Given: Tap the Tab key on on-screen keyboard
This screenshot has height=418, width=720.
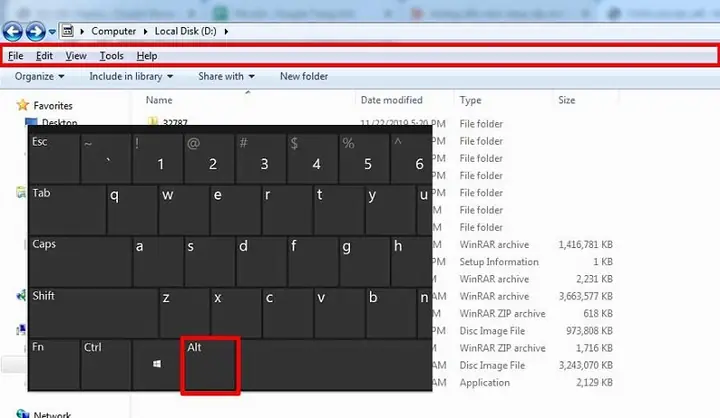Looking at the screenshot, I should click(x=67, y=210).
